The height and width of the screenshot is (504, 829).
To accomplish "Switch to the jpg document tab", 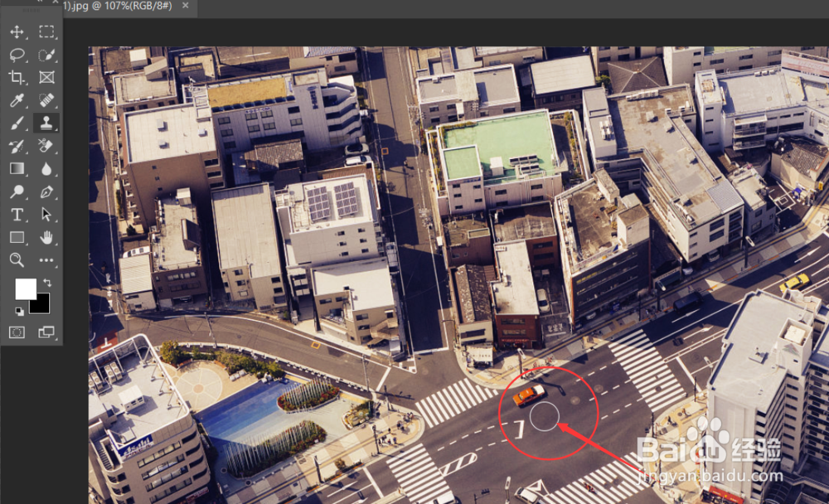I will (118, 6).
